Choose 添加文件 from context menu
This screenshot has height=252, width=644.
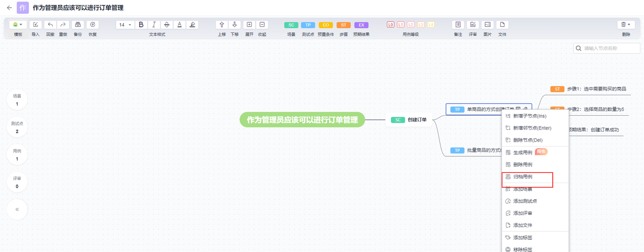(x=535, y=225)
